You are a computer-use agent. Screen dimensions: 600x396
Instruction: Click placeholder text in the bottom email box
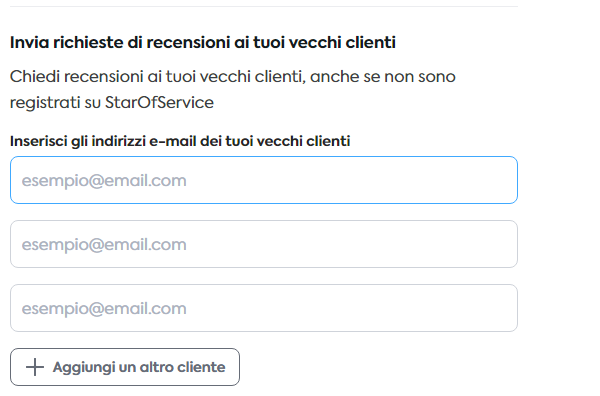click(104, 308)
